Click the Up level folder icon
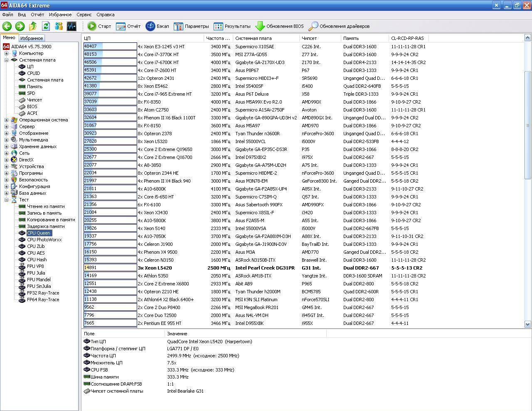The image size is (532, 411). pos(33,26)
